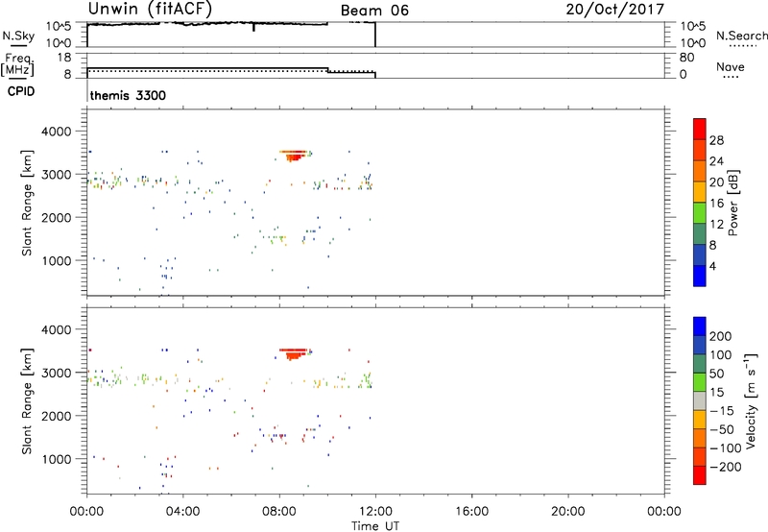Image resolution: width=768 pixels, height=532 pixels.
Task: Click the 'Slant Range [km]' label of the power panel
Action: tap(27, 203)
